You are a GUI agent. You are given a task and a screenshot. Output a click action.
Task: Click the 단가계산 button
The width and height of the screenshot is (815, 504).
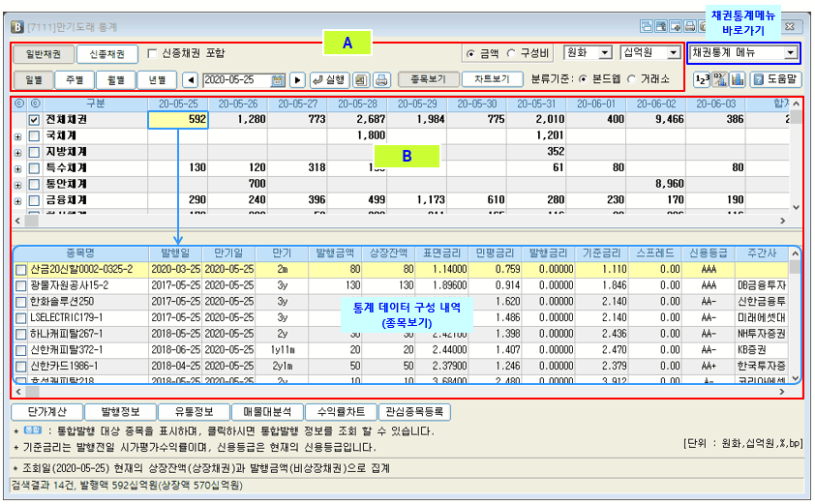point(46,412)
